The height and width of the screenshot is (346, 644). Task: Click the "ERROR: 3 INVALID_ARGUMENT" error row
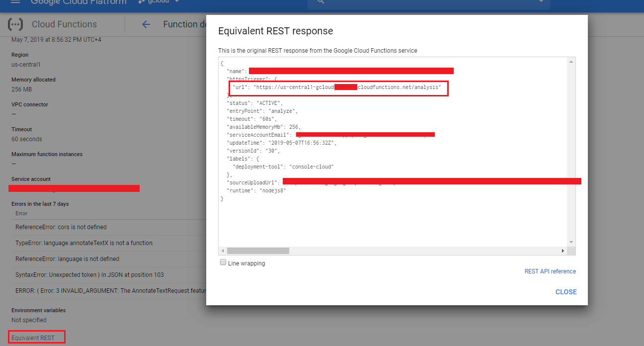(x=109, y=291)
